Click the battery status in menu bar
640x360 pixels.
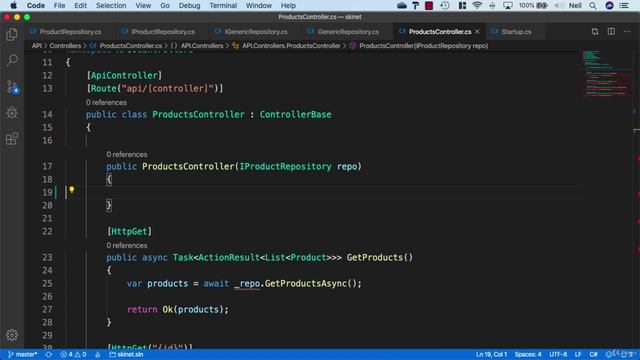(x=533, y=5)
